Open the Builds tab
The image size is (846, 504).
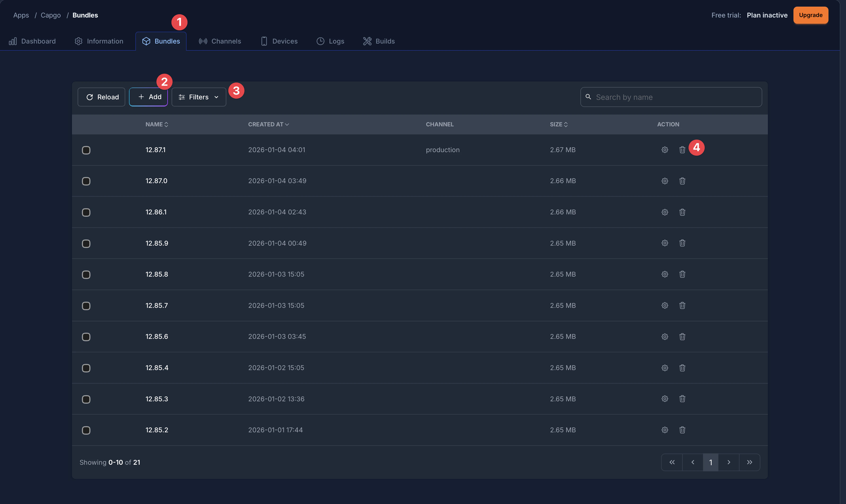pos(379,41)
